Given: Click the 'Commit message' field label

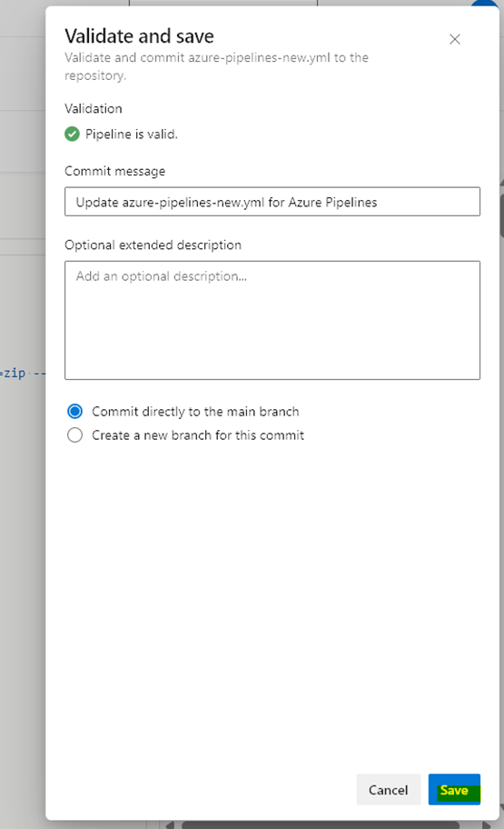Looking at the screenshot, I should pyautogui.click(x=114, y=171).
